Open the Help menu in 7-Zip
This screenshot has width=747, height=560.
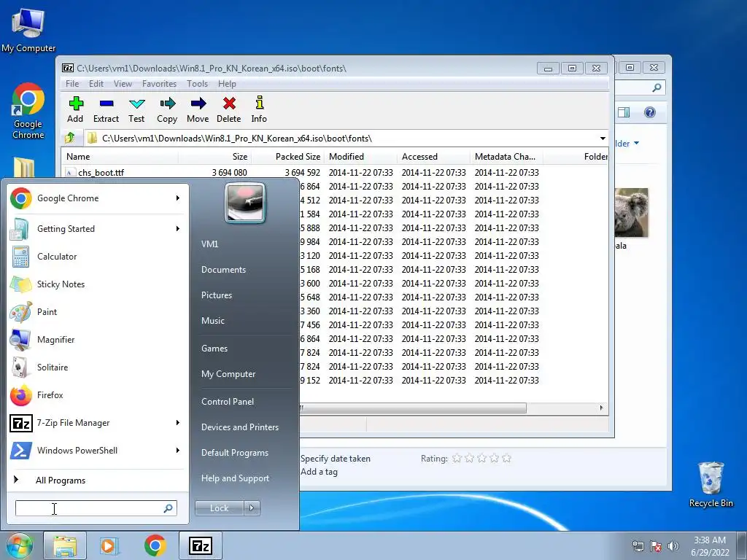point(228,84)
